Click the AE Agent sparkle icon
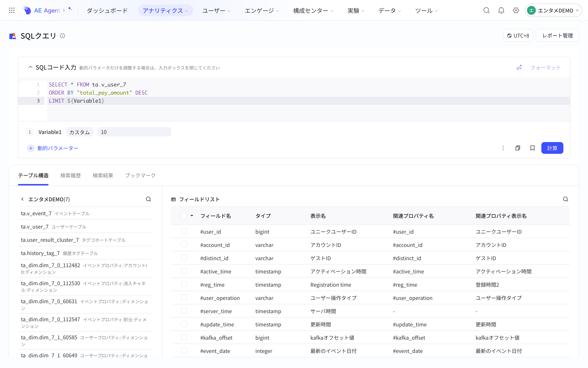The image size is (588, 368). [x=70, y=9]
